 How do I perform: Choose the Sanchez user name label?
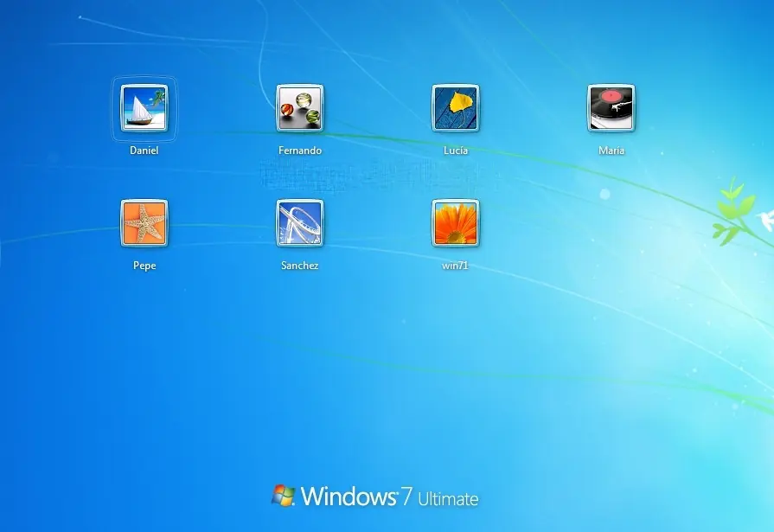pyautogui.click(x=299, y=266)
